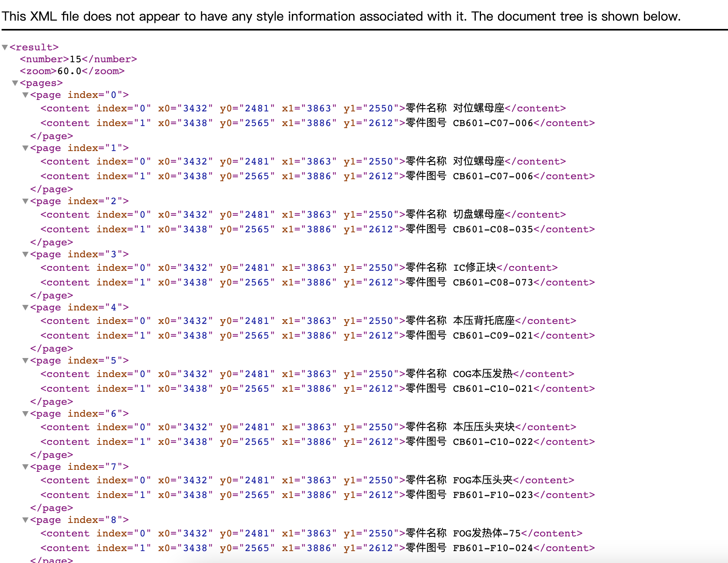Viewport: 728px width, 563px height.
Task: Click the zoom element value 60.0
Action: (x=69, y=71)
